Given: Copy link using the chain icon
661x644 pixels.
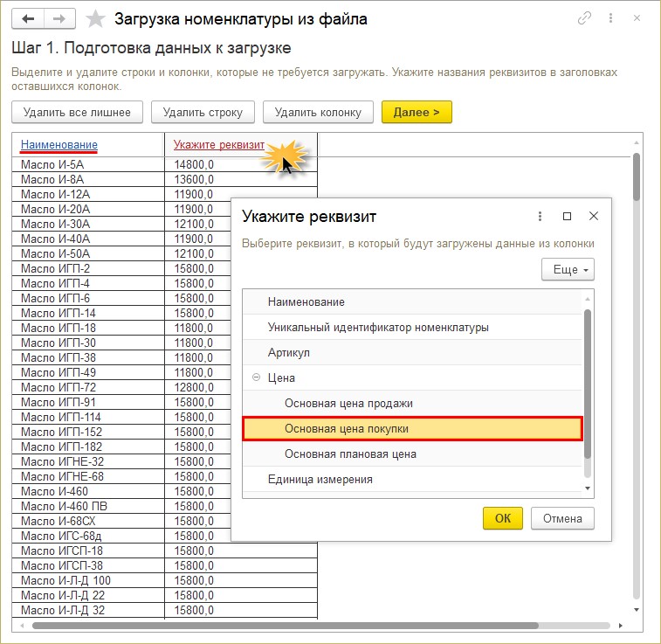Looking at the screenshot, I should [584, 18].
